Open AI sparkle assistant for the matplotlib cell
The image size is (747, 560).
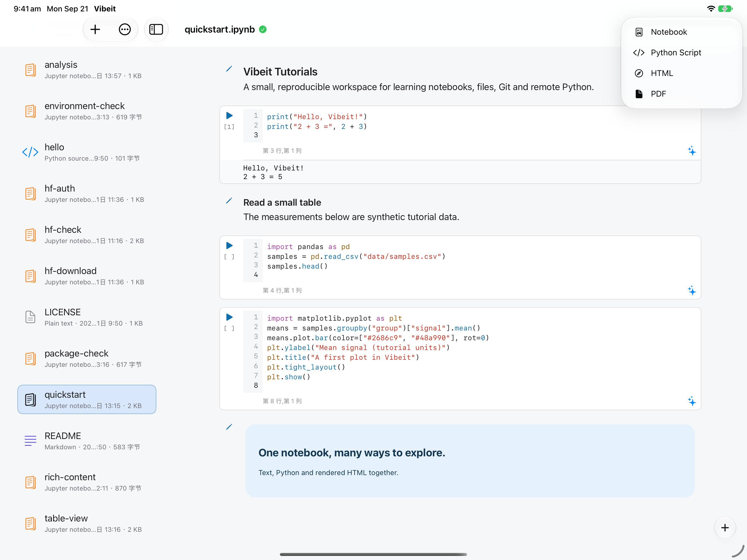point(692,401)
